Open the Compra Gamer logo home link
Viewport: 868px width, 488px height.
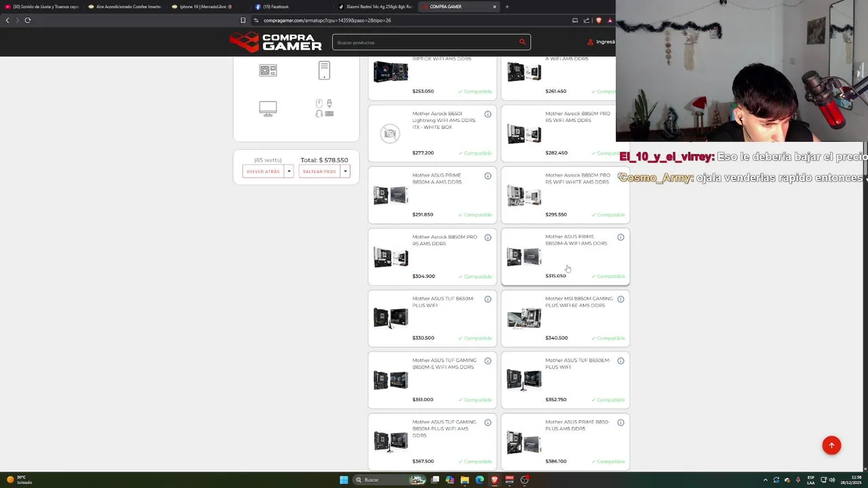click(275, 42)
